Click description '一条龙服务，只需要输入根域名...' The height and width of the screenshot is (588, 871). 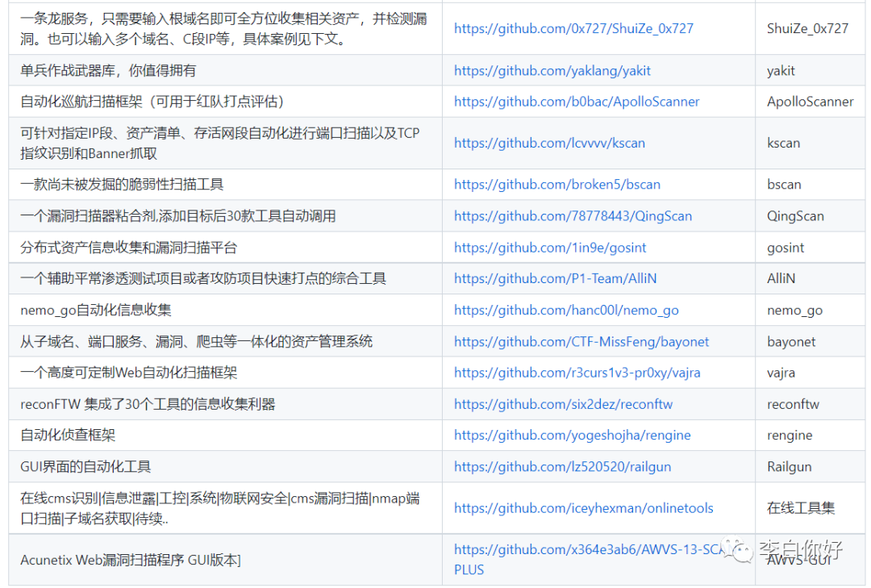click(223, 28)
